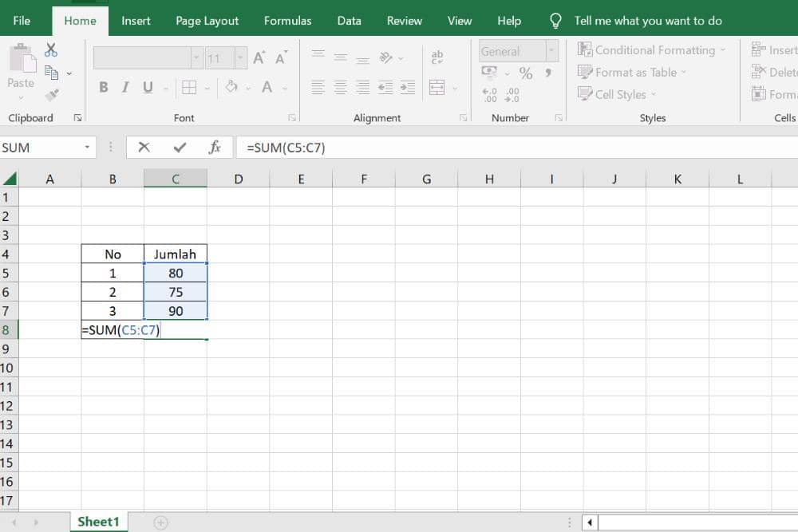The height and width of the screenshot is (532, 798).
Task: Switch to the Formulas ribbon tab
Action: (288, 21)
